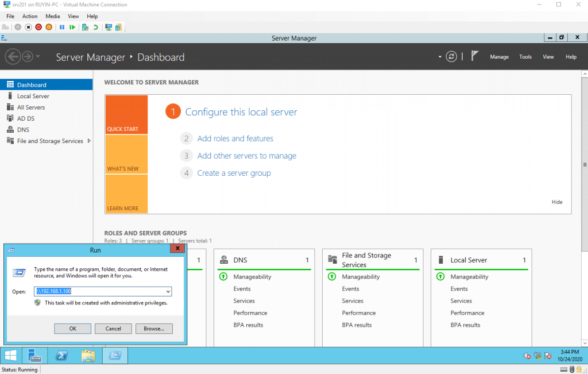Click the Share/Zoom toolbar icon
The width and height of the screenshot is (588, 374).
[118, 27]
